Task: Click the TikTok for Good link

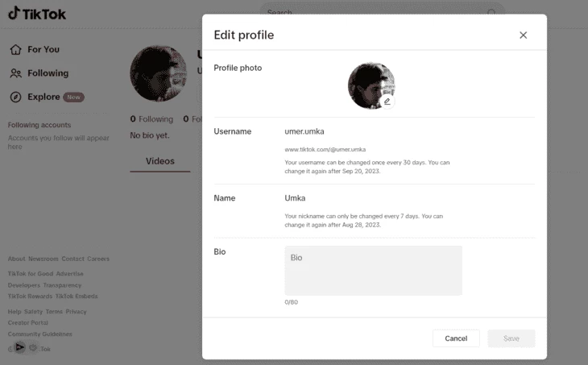Action: (31, 274)
